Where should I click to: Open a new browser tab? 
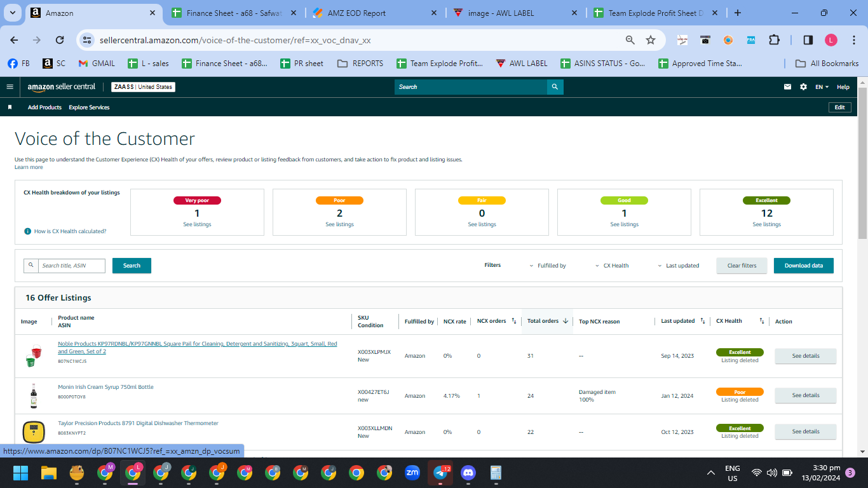click(737, 13)
